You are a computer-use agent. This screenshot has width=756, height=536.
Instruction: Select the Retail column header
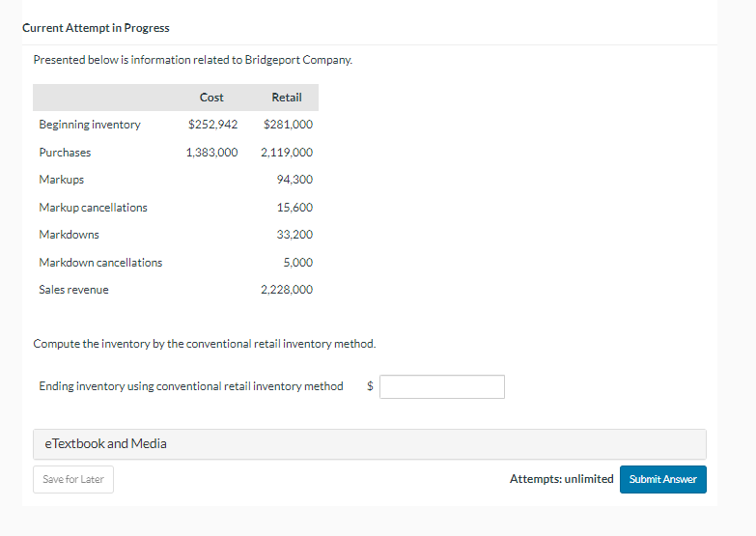point(287,98)
